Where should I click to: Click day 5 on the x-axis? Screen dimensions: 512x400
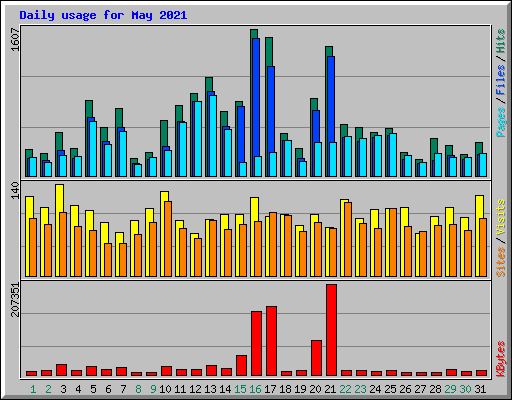(x=93, y=389)
